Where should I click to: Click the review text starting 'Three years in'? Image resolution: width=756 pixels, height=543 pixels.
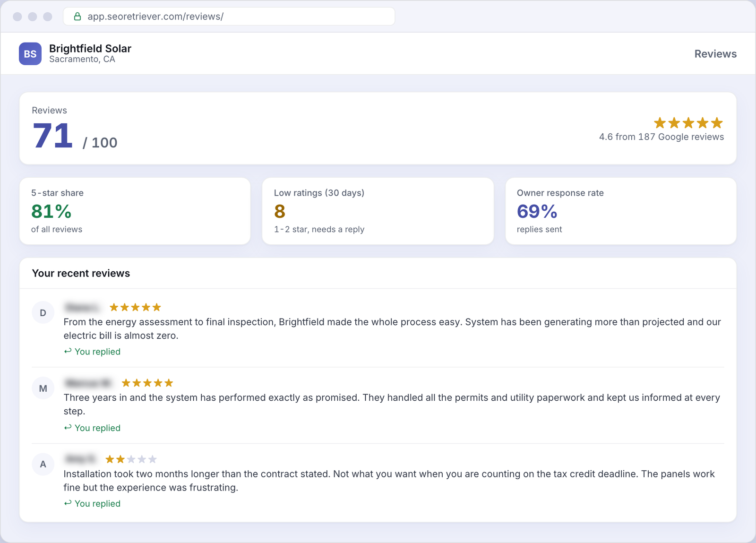tap(392, 405)
